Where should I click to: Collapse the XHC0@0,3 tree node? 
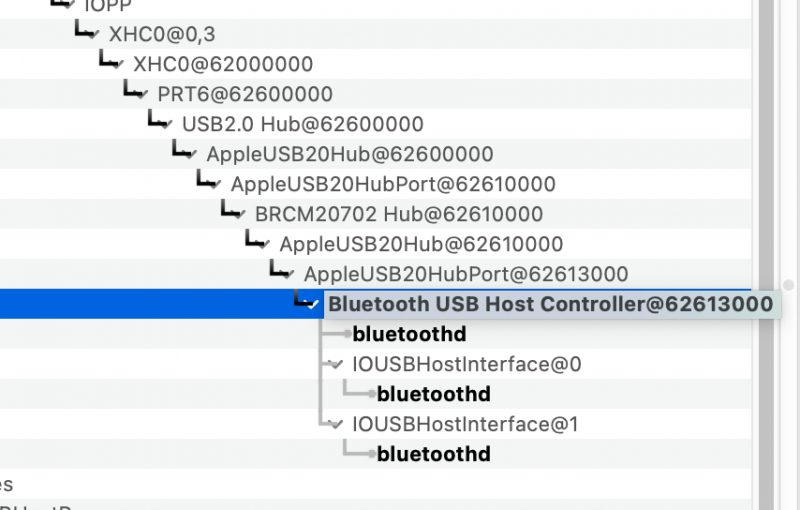click(x=96, y=35)
